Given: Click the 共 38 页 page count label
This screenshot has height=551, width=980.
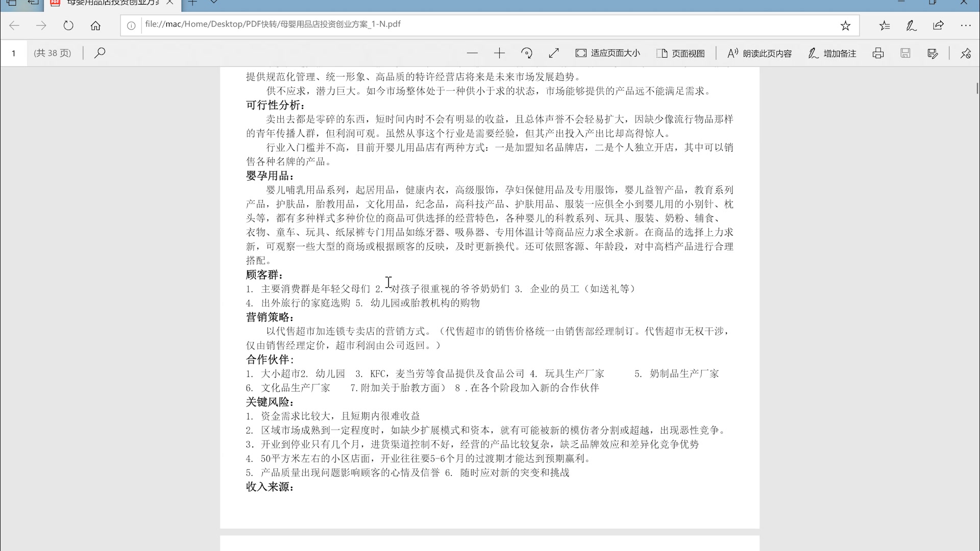Looking at the screenshot, I should [x=53, y=53].
